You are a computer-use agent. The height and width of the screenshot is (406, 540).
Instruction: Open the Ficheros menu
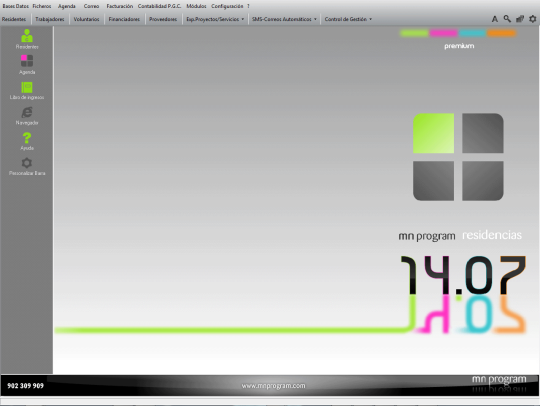(42, 6)
